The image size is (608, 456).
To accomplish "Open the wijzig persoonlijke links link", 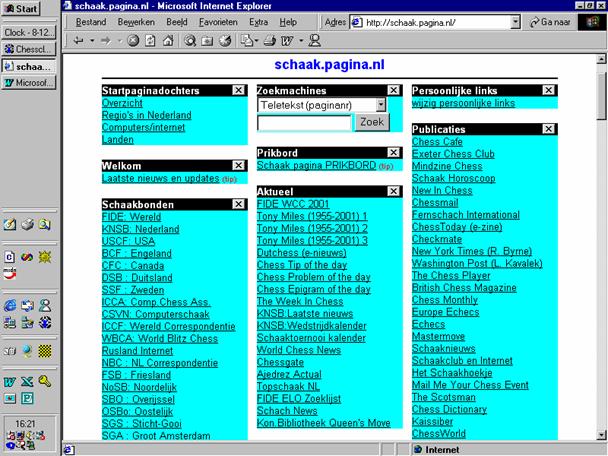I will tap(463, 103).
